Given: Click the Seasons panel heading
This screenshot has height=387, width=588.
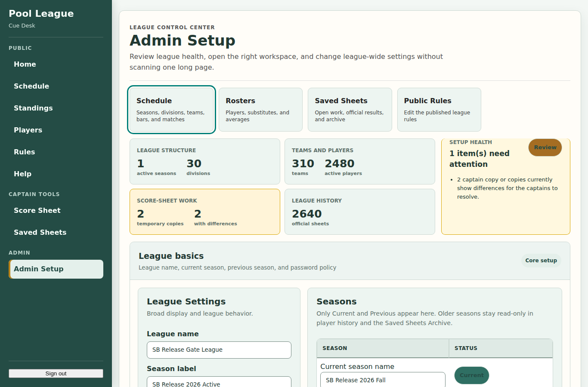Looking at the screenshot, I should [337, 301].
